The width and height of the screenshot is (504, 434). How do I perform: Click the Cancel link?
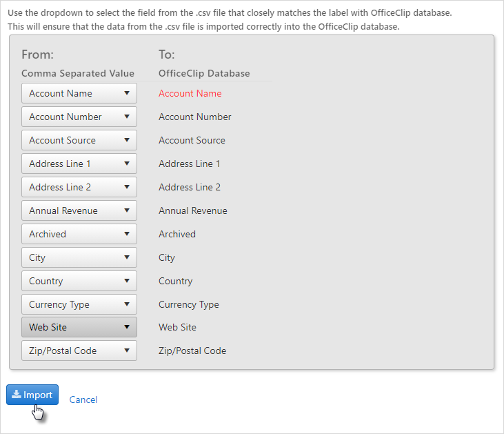pos(83,400)
